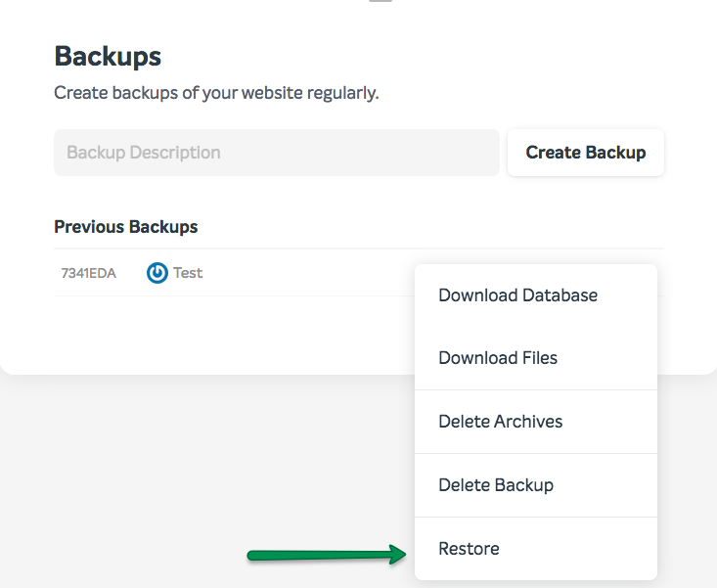Click the Create Backup button
The width and height of the screenshot is (717, 588).
click(586, 153)
